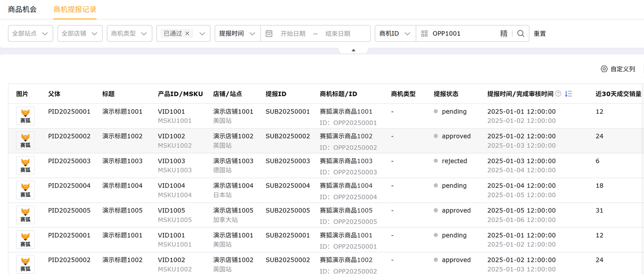644x274 pixels.
Task: Sort by submission time using sort icon
Action: pos(569,94)
